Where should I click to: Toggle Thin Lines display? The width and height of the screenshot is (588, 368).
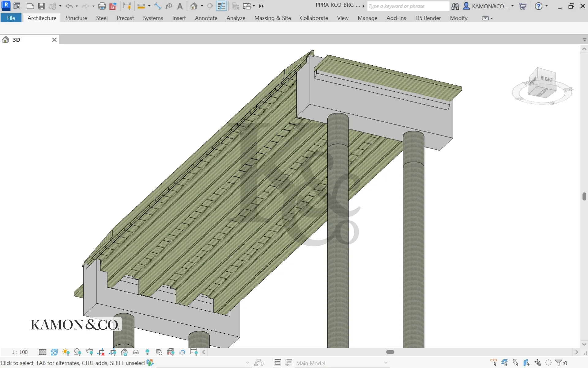(221, 6)
